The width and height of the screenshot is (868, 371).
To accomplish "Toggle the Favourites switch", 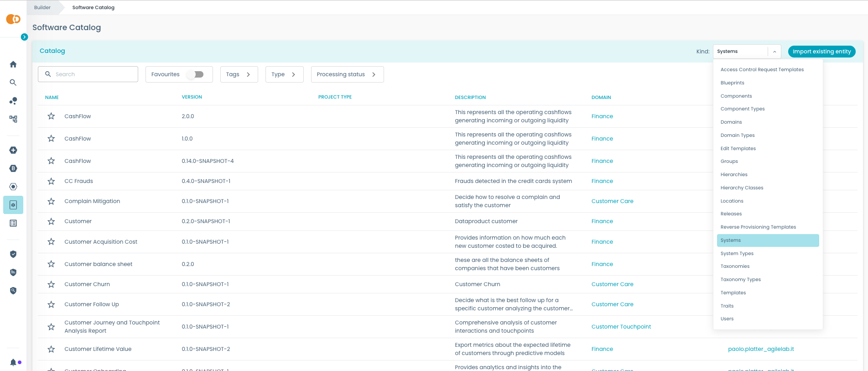I will [196, 74].
